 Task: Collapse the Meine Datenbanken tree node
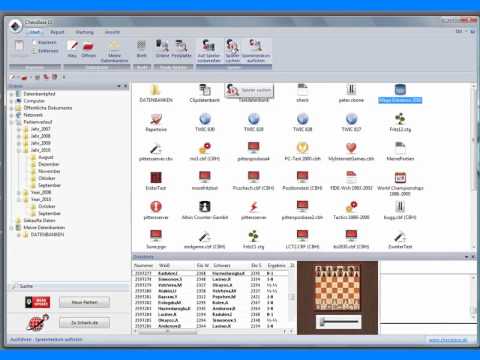[11, 228]
